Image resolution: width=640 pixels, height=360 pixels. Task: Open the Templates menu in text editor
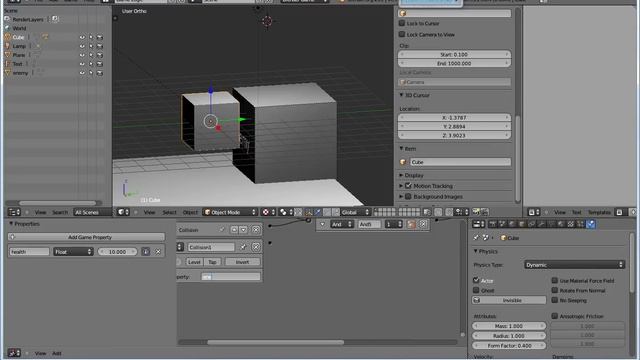coord(599,212)
